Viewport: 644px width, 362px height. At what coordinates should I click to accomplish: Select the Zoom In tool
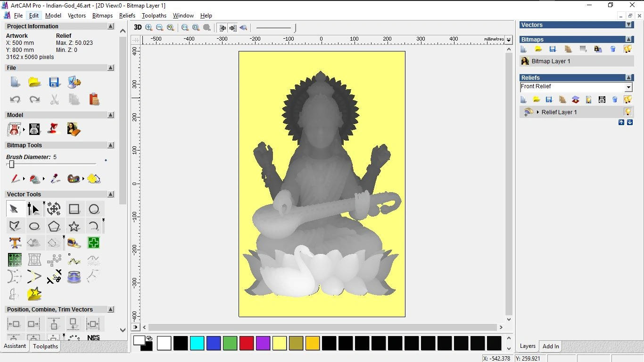(149, 27)
